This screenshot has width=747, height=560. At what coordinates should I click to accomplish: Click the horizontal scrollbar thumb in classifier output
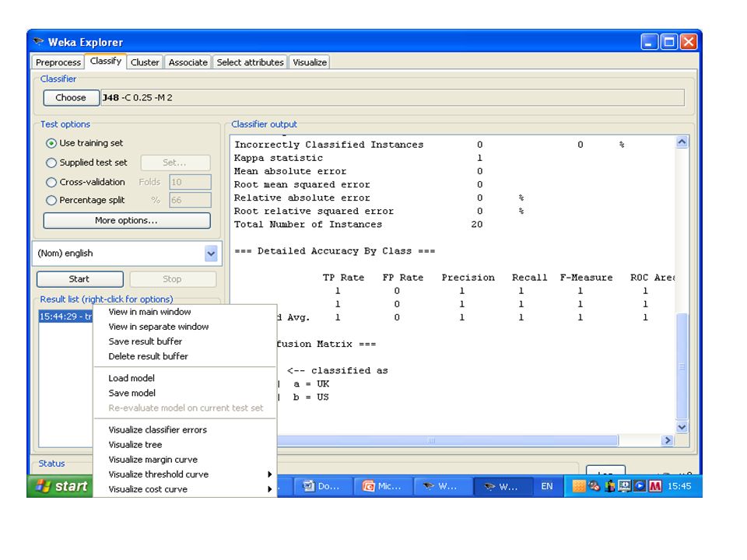[447, 440]
